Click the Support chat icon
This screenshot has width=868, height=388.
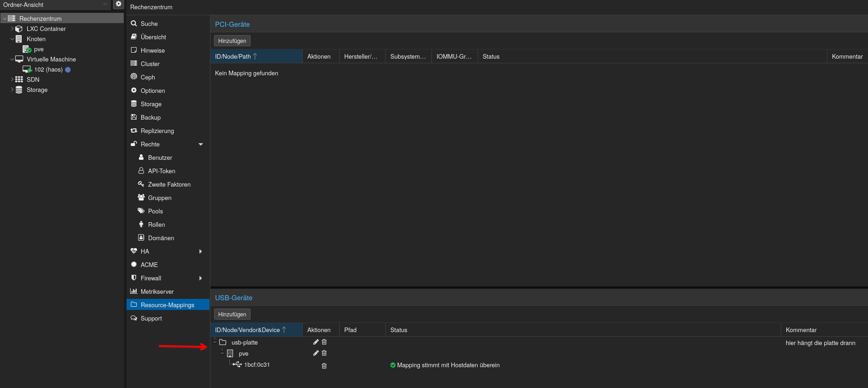point(134,318)
